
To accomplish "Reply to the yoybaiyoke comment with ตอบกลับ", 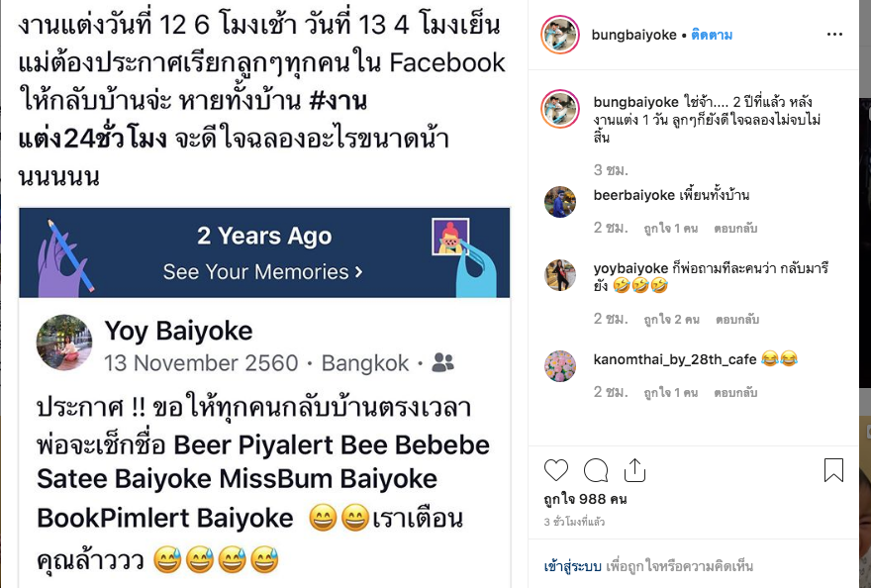I will coord(737,320).
